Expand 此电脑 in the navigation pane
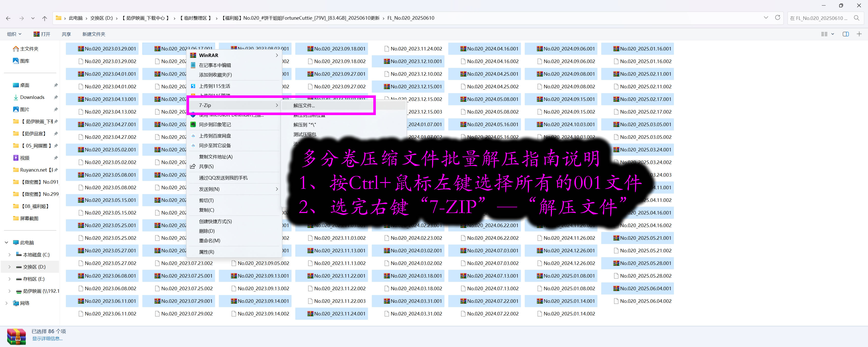The height and width of the screenshot is (347, 868). [6, 242]
